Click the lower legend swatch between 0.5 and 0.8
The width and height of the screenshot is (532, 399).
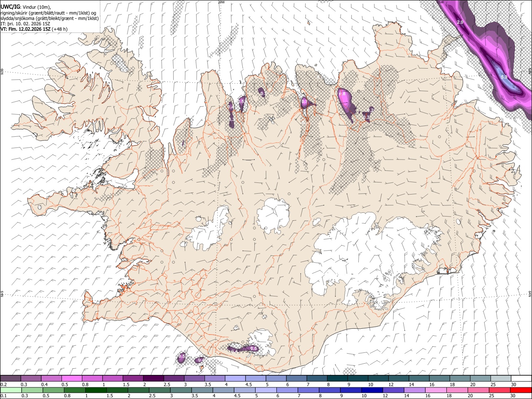[x=53, y=390]
